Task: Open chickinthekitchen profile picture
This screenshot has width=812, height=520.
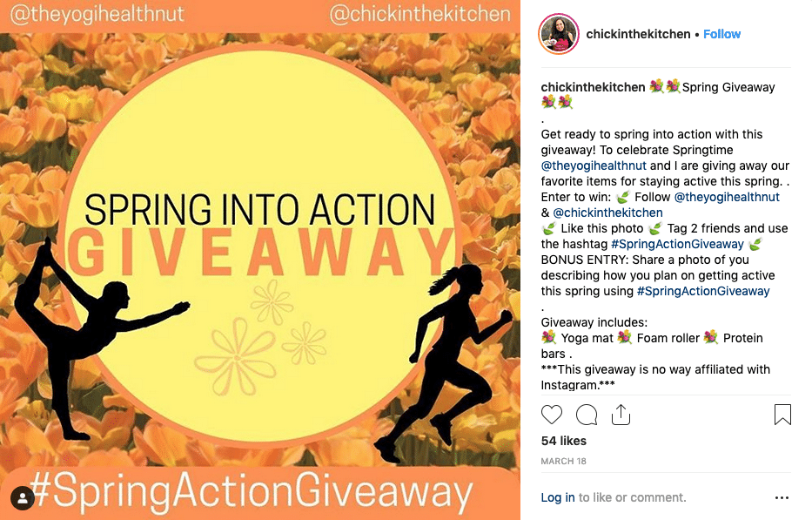Action: (559, 34)
